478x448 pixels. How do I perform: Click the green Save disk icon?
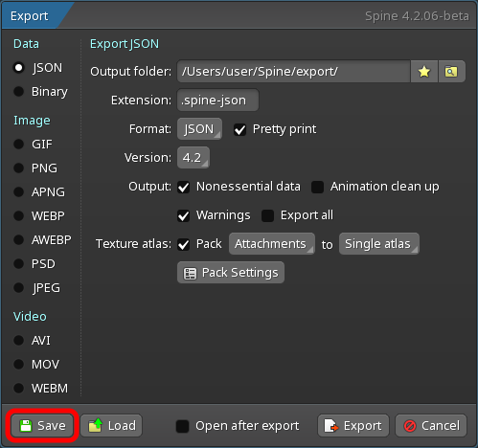pyautogui.click(x=26, y=426)
